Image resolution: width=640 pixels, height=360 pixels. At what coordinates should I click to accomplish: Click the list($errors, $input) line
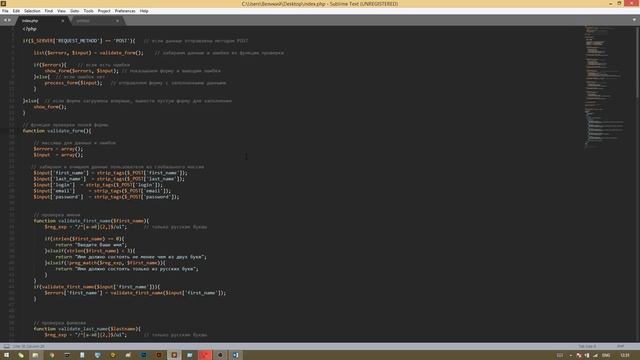[x=158, y=53]
